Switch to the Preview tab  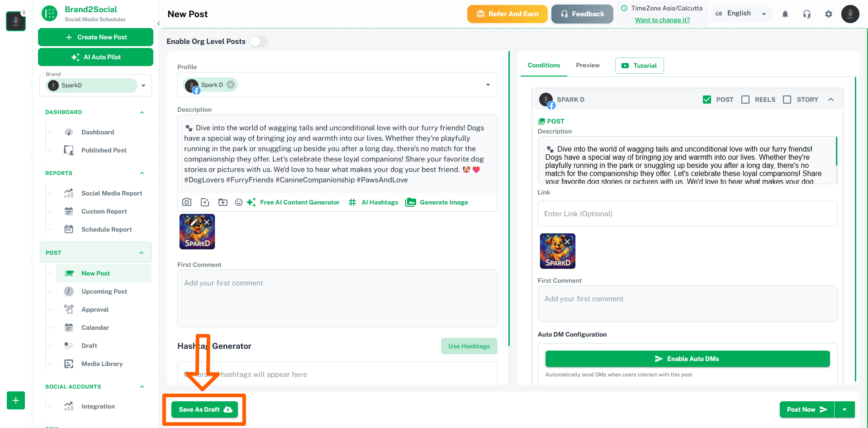click(588, 65)
